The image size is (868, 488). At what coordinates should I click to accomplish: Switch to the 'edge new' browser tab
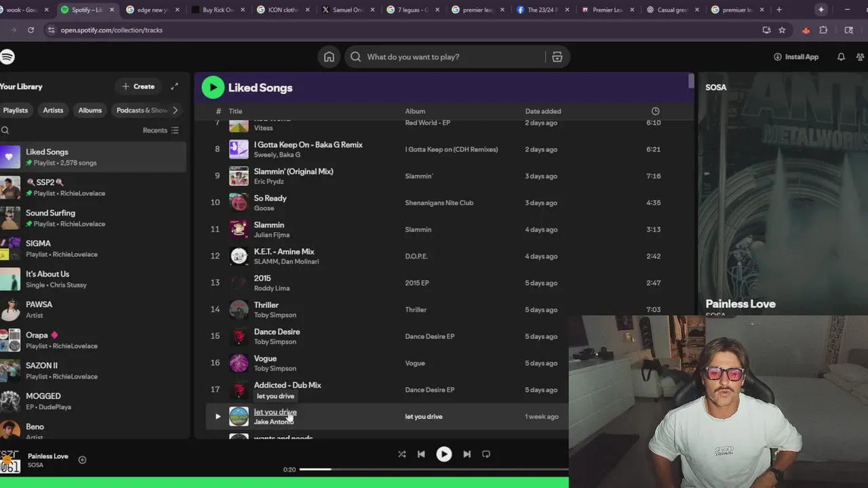152,9
